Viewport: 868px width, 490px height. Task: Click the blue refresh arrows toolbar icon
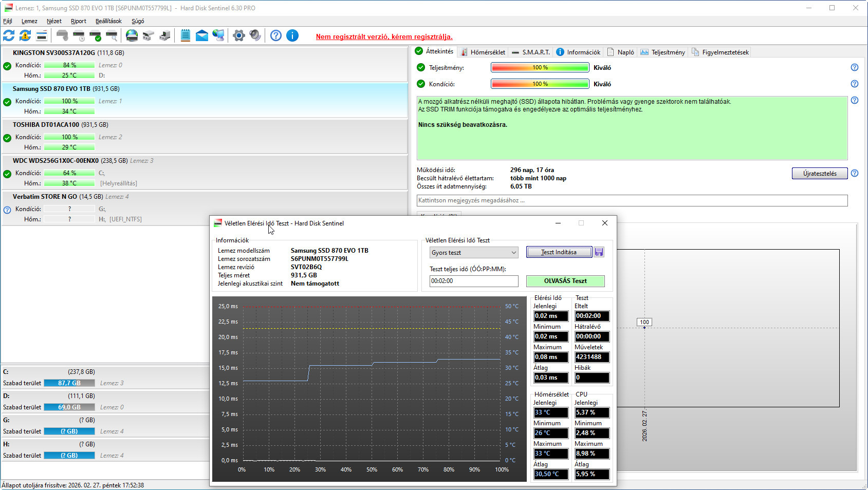point(9,35)
